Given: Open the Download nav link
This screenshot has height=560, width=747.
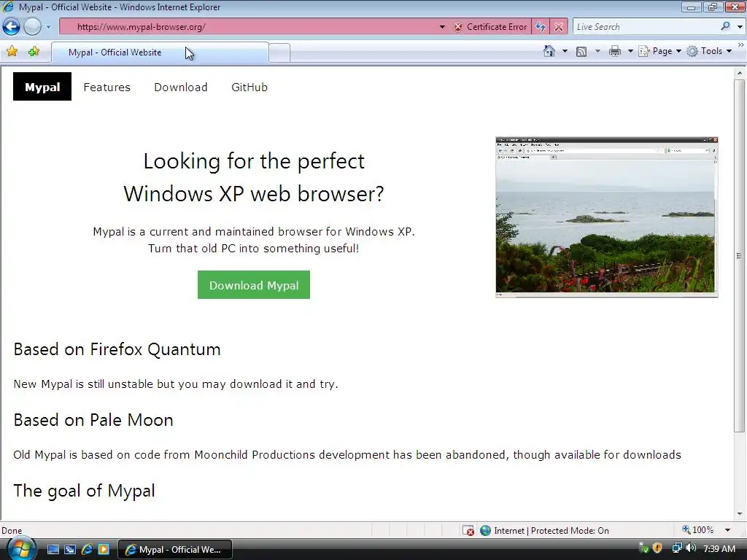Looking at the screenshot, I should tap(181, 87).
